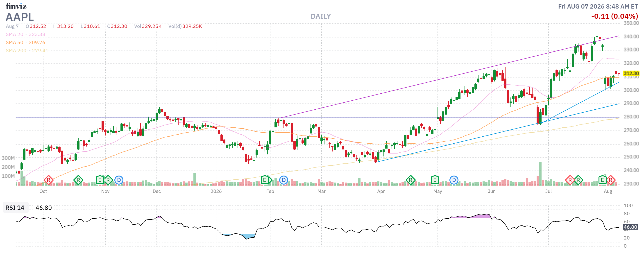The width and height of the screenshot is (644, 253).
Task: Click the high value 313.20
Action: (x=65, y=26)
